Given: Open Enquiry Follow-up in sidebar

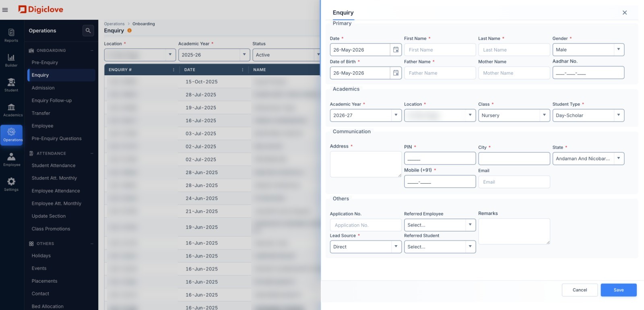Looking at the screenshot, I should click(52, 100).
